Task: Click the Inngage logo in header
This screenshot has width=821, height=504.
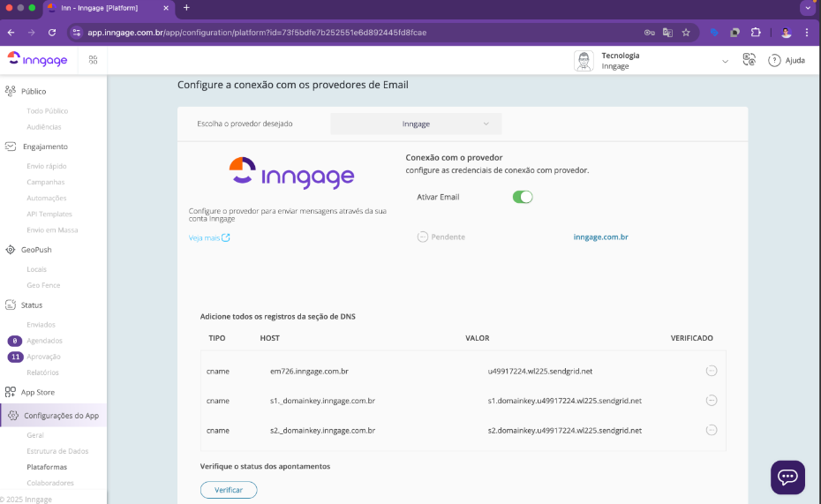Action: tap(37, 60)
